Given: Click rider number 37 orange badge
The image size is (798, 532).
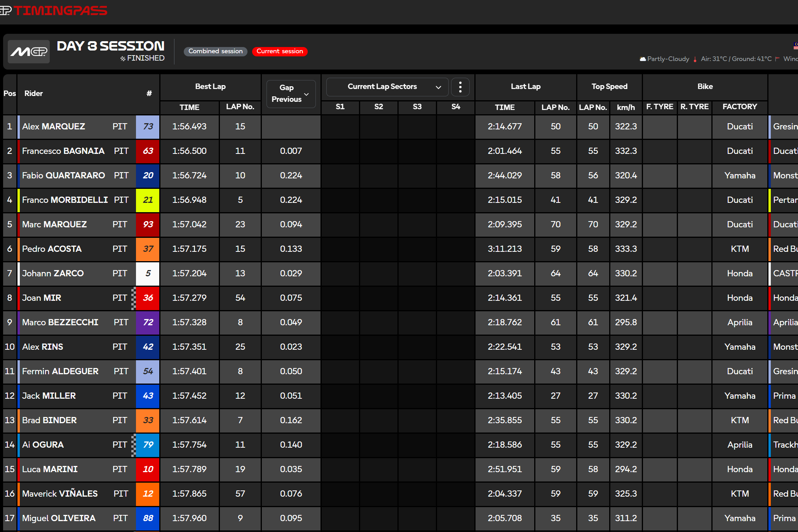Looking at the screenshot, I should 148,249.
